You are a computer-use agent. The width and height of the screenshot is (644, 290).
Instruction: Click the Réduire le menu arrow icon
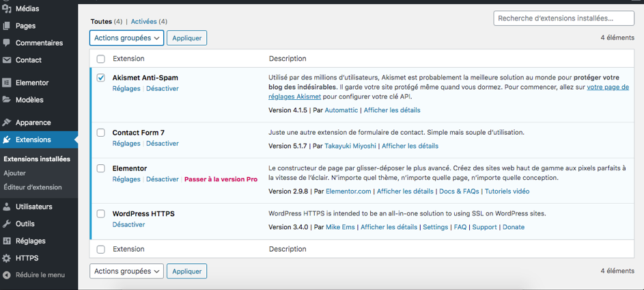[6, 275]
